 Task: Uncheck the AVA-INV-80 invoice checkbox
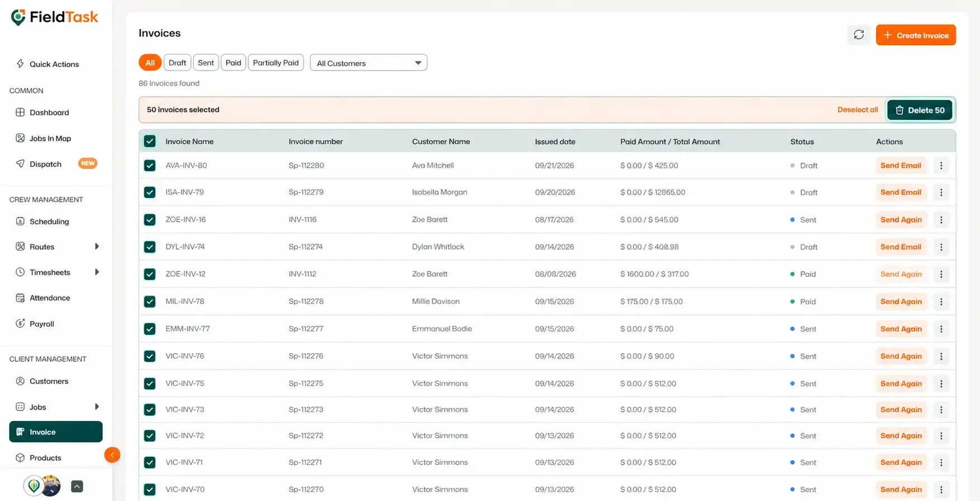click(150, 165)
